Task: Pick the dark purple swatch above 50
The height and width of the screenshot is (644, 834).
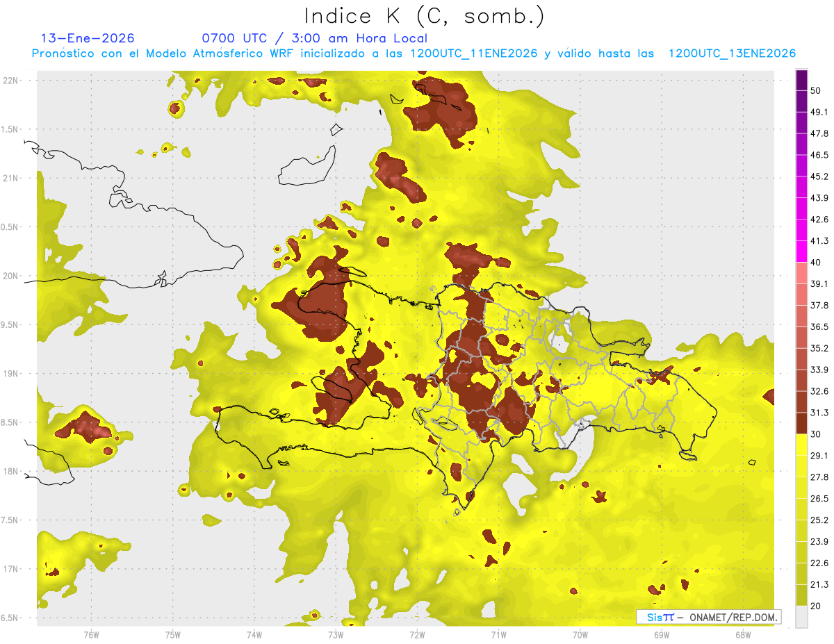Action: pyautogui.click(x=801, y=80)
